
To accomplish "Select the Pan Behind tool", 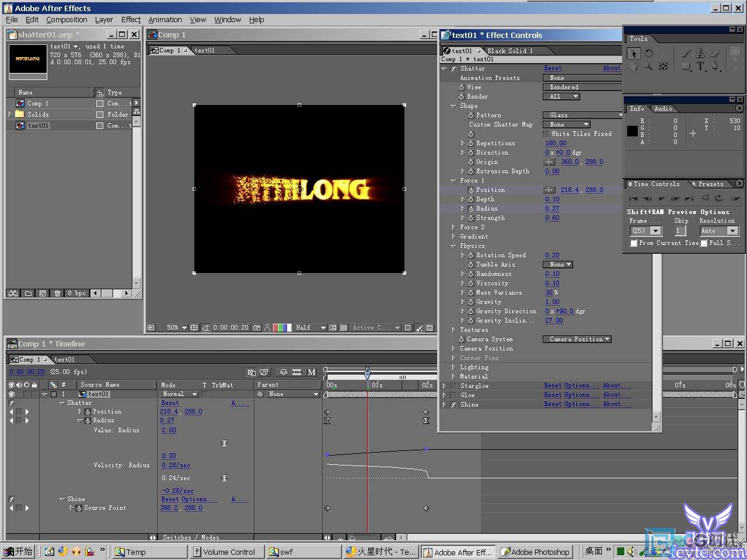I will pyautogui.click(x=663, y=66).
